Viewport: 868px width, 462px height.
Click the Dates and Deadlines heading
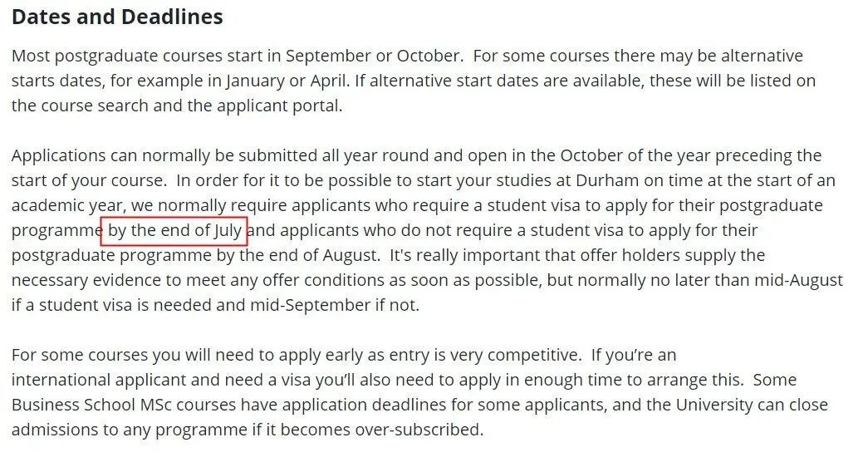pos(117,17)
